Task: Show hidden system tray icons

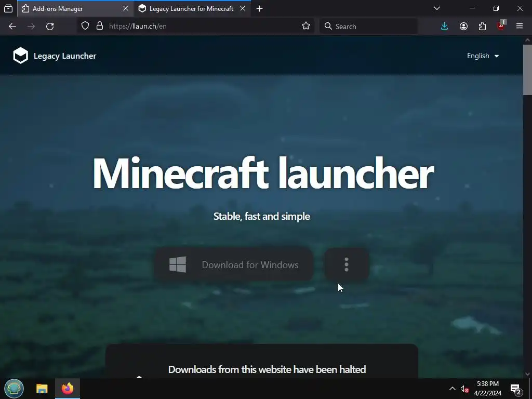Action: (x=453, y=389)
